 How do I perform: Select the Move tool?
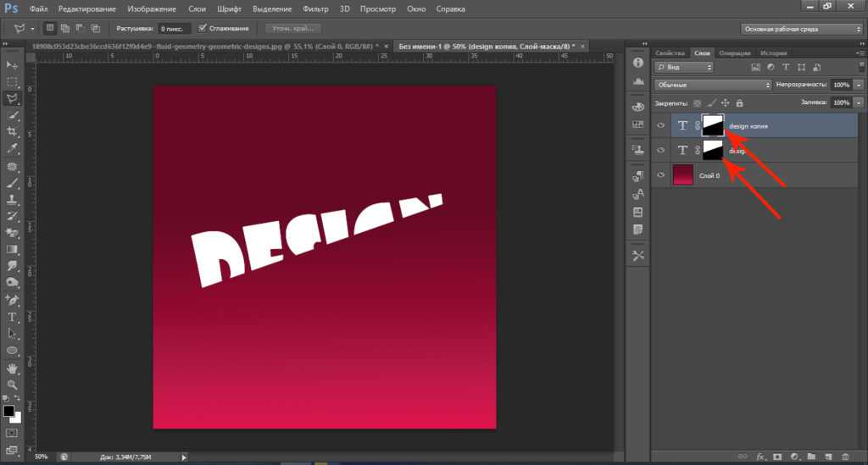click(12, 65)
